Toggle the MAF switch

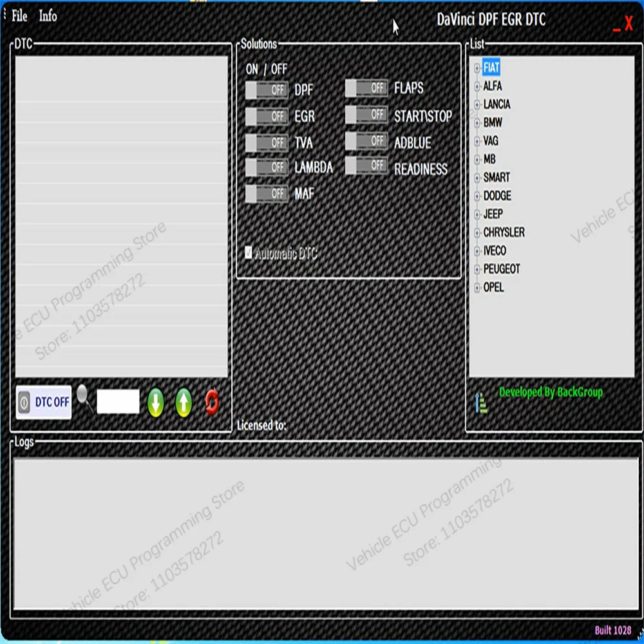pos(267,193)
